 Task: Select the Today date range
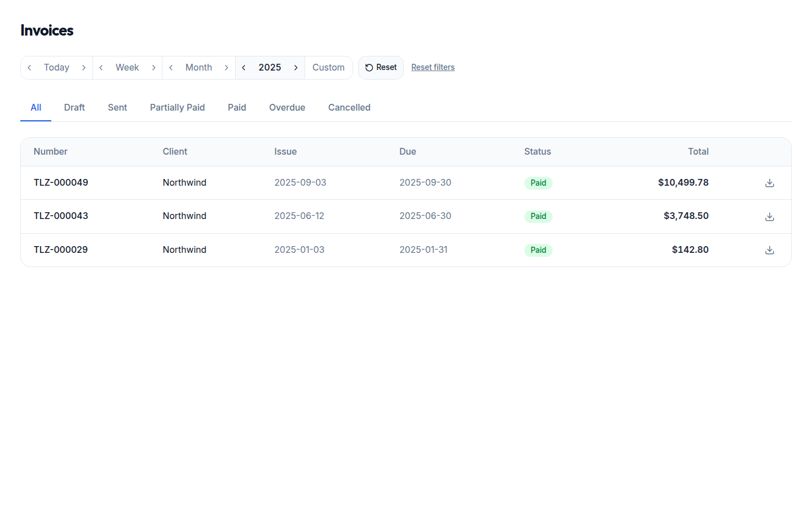point(56,68)
